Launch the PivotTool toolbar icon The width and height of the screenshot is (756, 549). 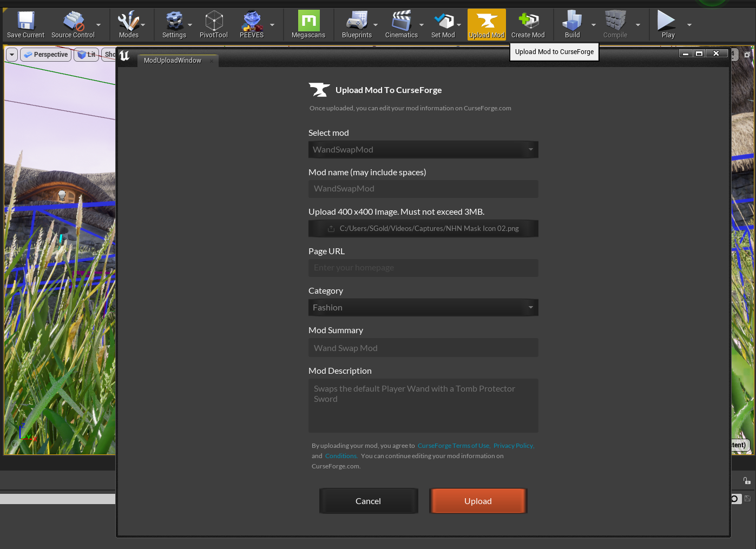click(214, 25)
